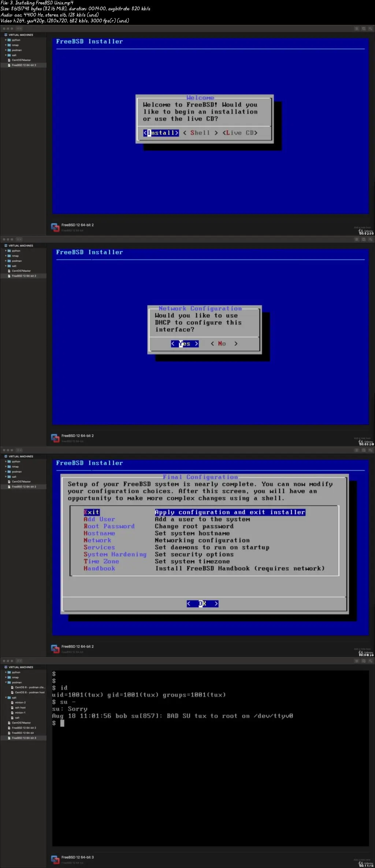Choose System Hardening in the Final Configuration menu
This screenshot has width=375, height=868.
pyautogui.click(x=115, y=554)
